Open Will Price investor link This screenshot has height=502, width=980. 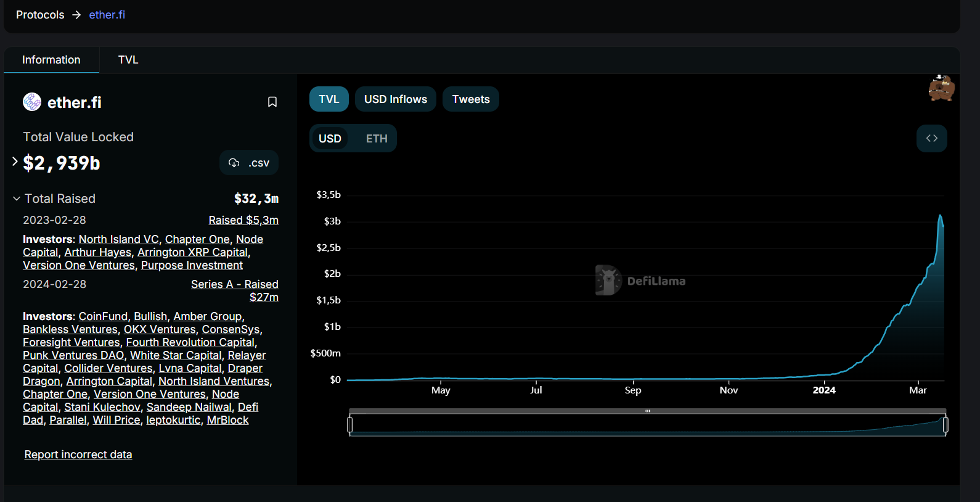click(116, 420)
